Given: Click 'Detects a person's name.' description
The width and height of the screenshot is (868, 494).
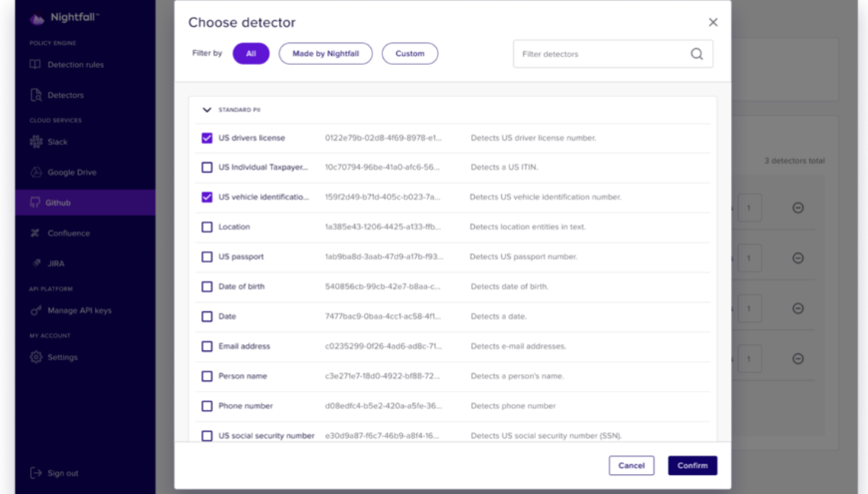Looking at the screenshot, I should tap(517, 376).
